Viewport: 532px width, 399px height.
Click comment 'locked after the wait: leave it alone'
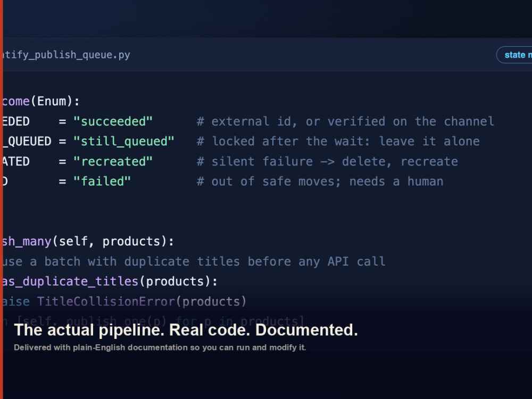(338, 142)
